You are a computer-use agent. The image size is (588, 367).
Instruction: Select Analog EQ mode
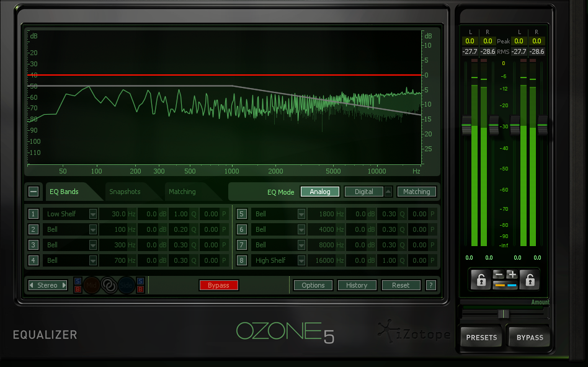320,192
